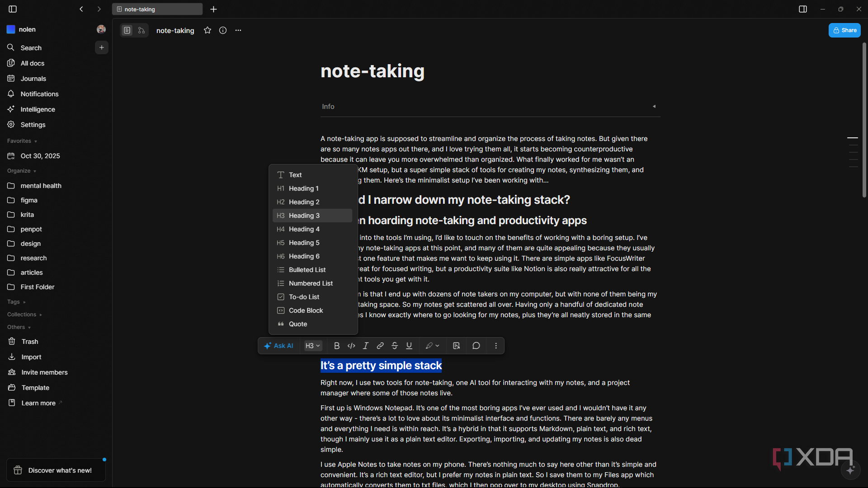Select Bulleted List block type

[312, 270]
